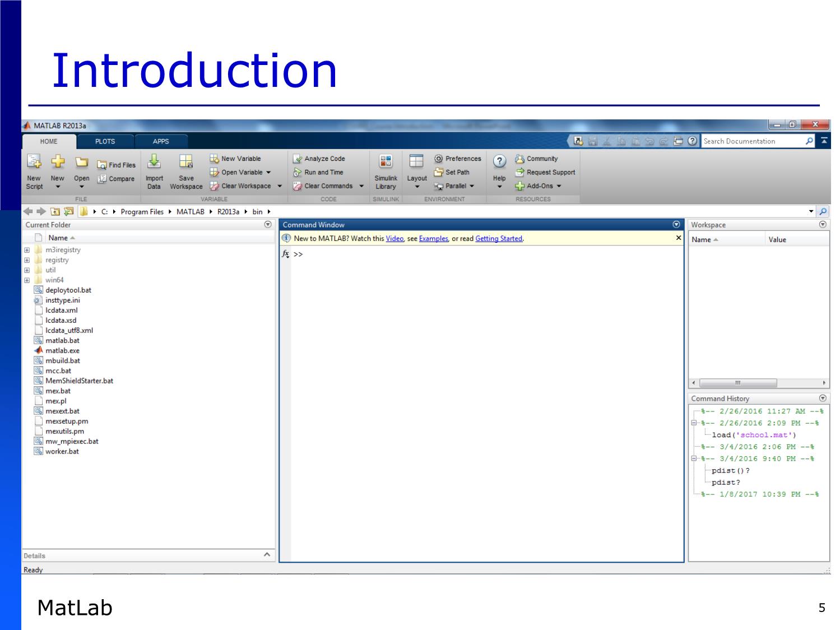Click Find Files

pyautogui.click(x=116, y=165)
